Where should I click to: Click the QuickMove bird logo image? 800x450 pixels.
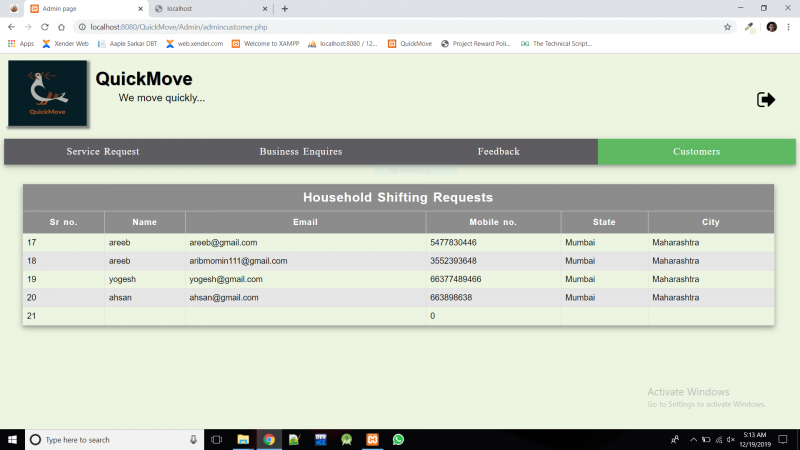tap(47, 93)
